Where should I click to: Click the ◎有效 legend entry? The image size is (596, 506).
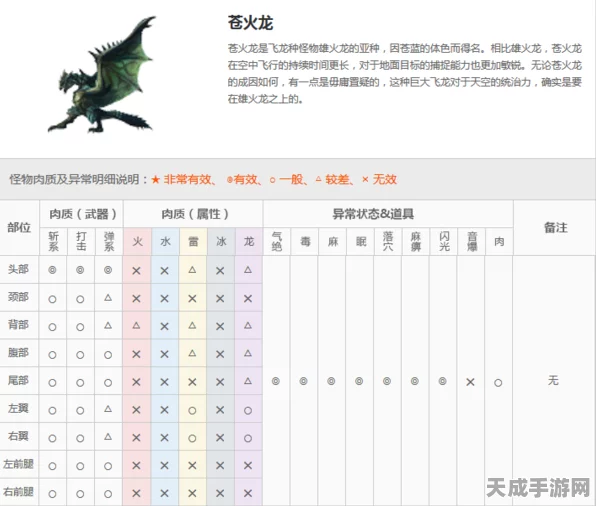244,179
